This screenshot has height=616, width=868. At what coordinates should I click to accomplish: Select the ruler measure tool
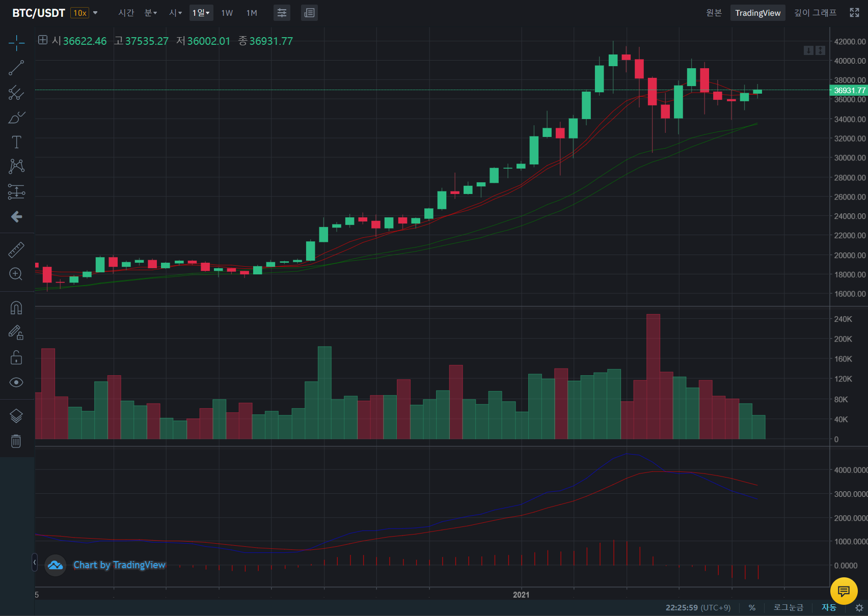[16, 249]
